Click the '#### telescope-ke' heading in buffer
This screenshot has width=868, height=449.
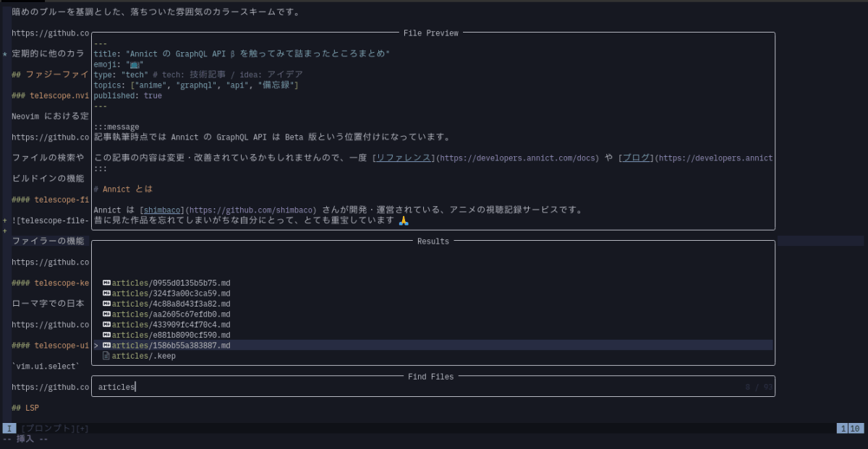point(50,283)
